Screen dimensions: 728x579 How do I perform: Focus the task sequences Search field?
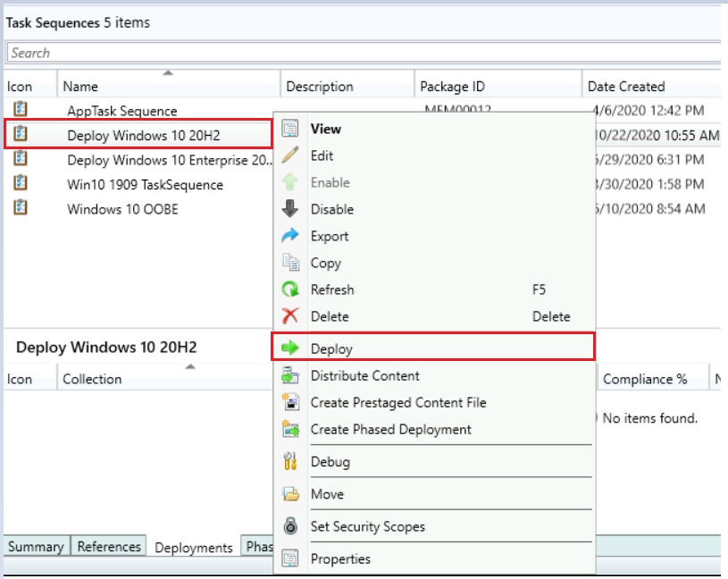[364, 53]
